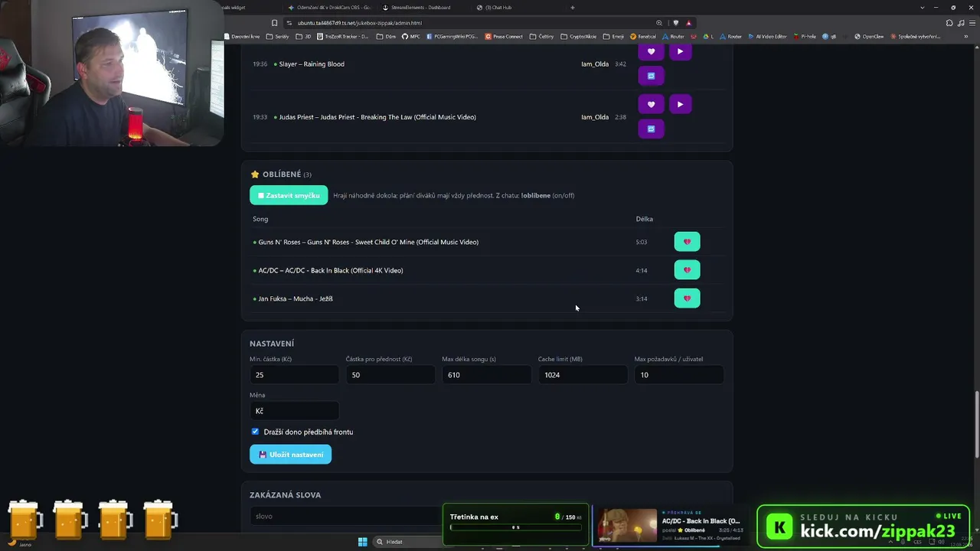Screen dimensions: 980x551
Task: Click the browser address bar URL
Action: 360,23
